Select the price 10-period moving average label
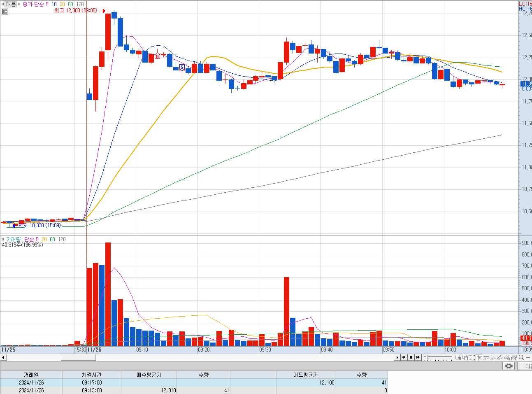 click(x=54, y=4)
